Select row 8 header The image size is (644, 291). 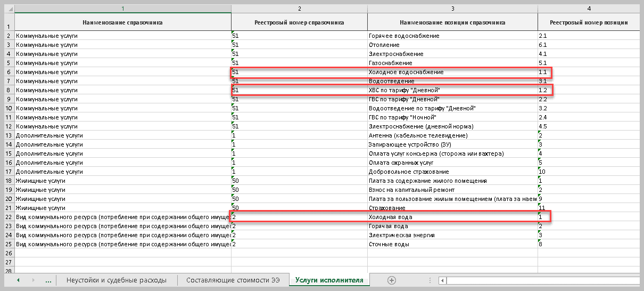click(7, 90)
